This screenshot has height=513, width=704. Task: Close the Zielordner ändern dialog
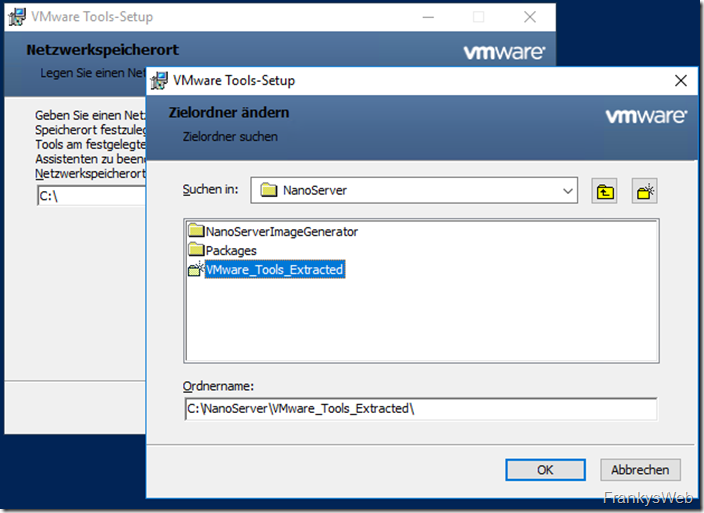[x=681, y=81]
